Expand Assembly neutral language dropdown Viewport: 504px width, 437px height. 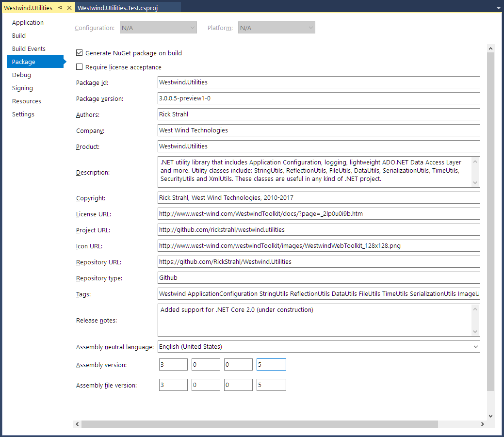[475, 347]
